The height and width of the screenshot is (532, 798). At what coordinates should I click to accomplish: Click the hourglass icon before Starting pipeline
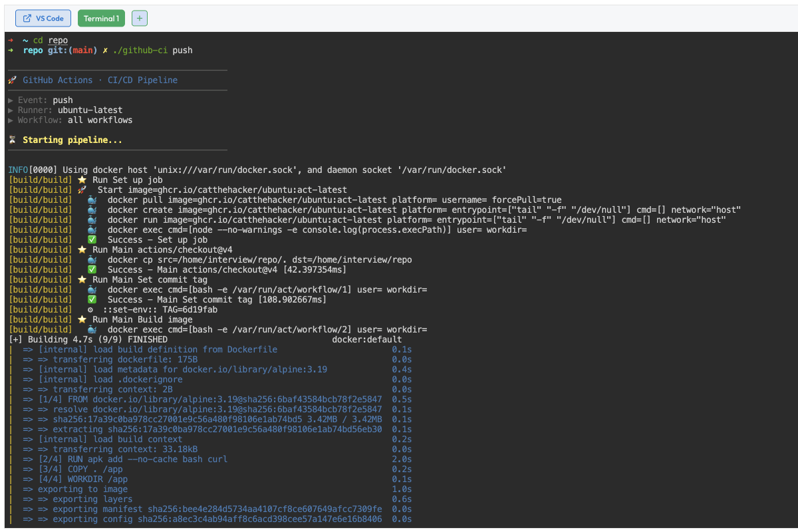(x=12, y=140)
